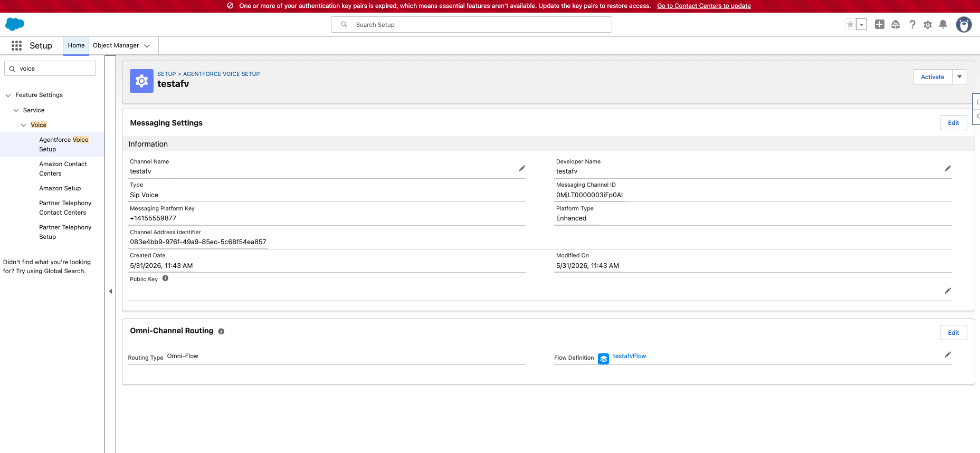This screenshot has width=980, height=453.
Task: Open the dropdown next to Activate
Action: (959, 76)
